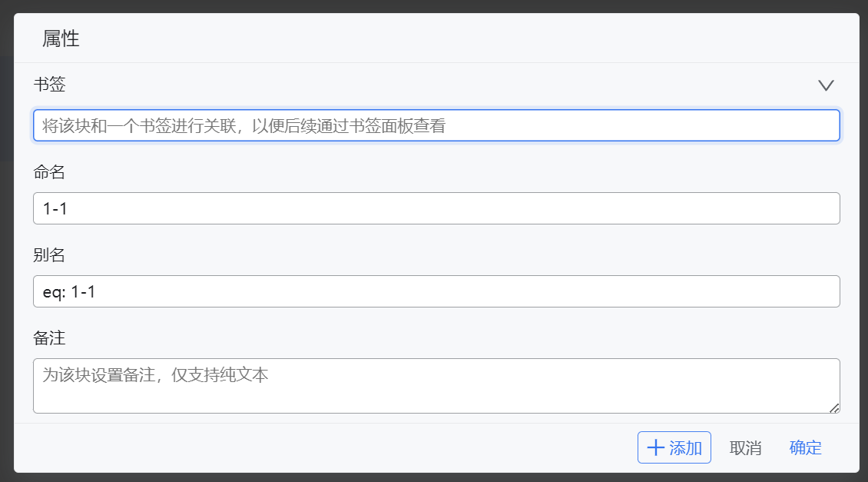Click empty header area right of 属性
868x482 pixels.
461,38
